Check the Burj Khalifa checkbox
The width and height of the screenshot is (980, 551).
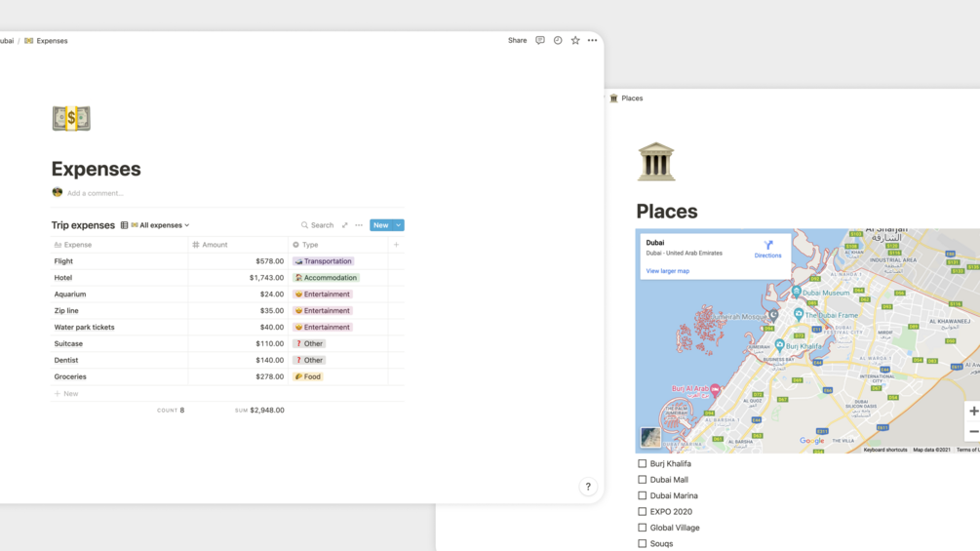click(642, 463)
